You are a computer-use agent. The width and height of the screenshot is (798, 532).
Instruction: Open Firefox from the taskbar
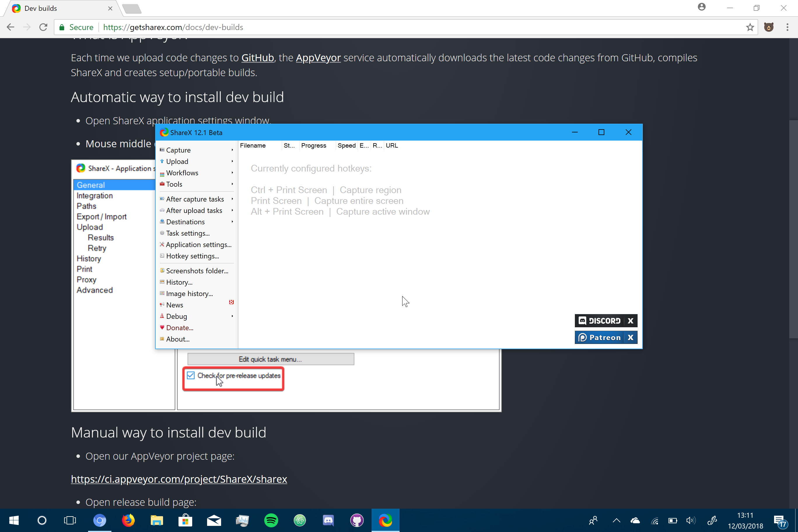pyautogui.click(x=128, y=520)
